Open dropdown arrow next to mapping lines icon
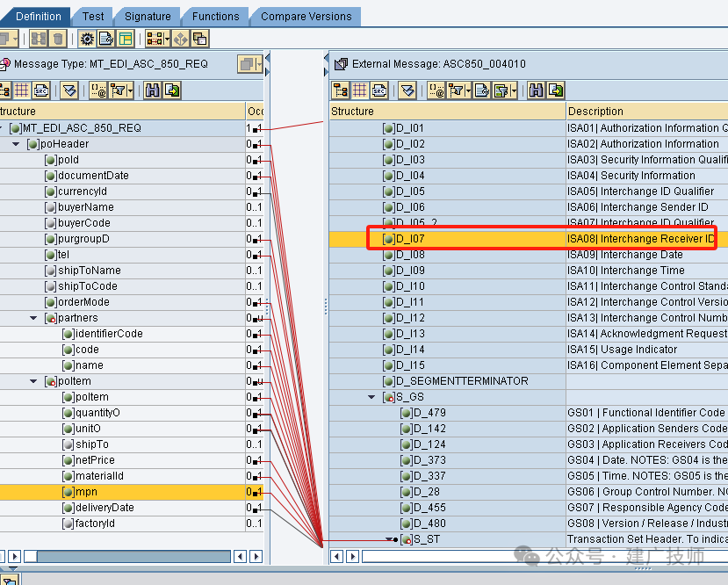Screen dimensions: 728x585 [x=167, y=39]
